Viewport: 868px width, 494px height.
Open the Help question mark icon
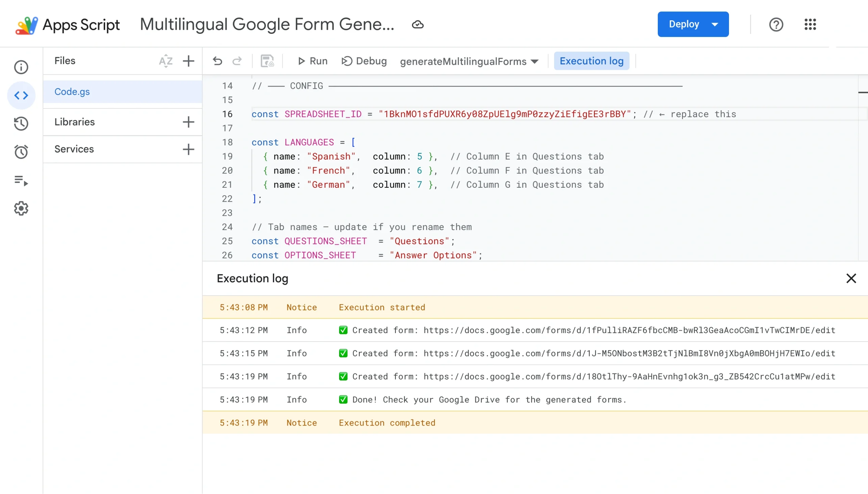point(776,24)
